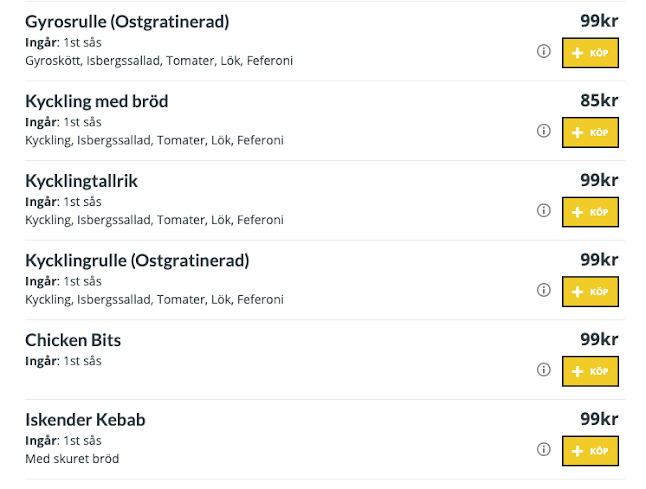Buy Kycklingtallrik using Köp button

(590, 212)
